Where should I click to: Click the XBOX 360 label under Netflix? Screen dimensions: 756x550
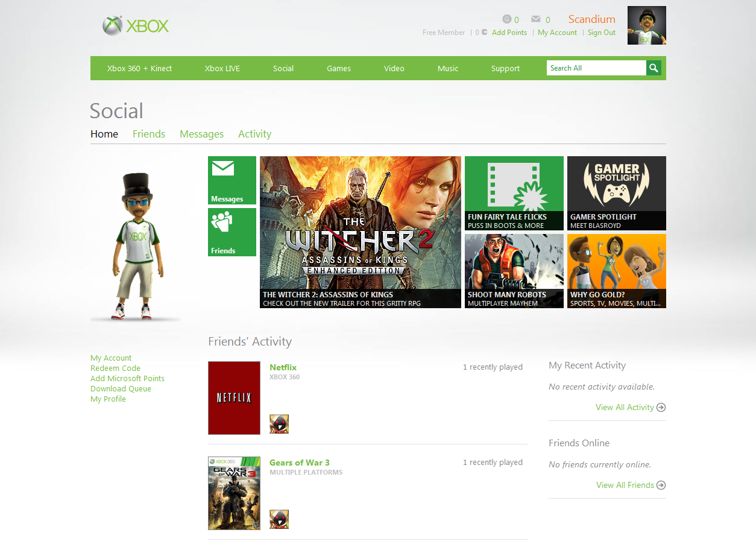tap(285, 377)
